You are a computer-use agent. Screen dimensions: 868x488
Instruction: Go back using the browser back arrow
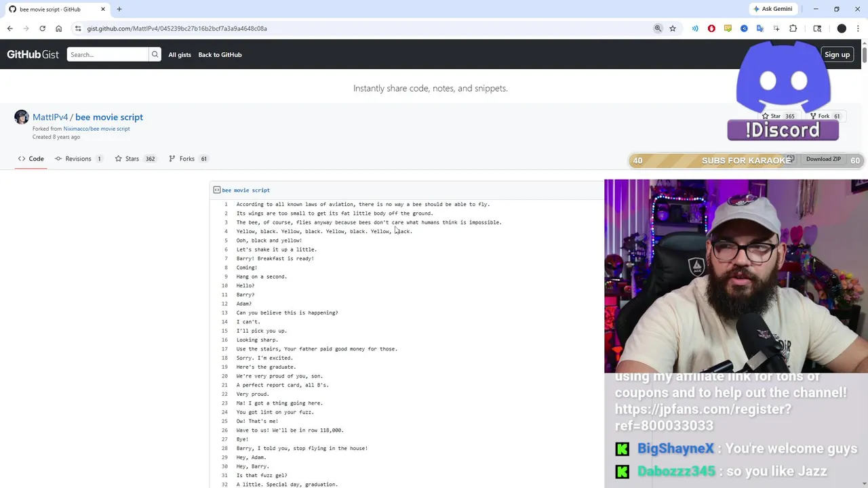click(x=9, y=28)
